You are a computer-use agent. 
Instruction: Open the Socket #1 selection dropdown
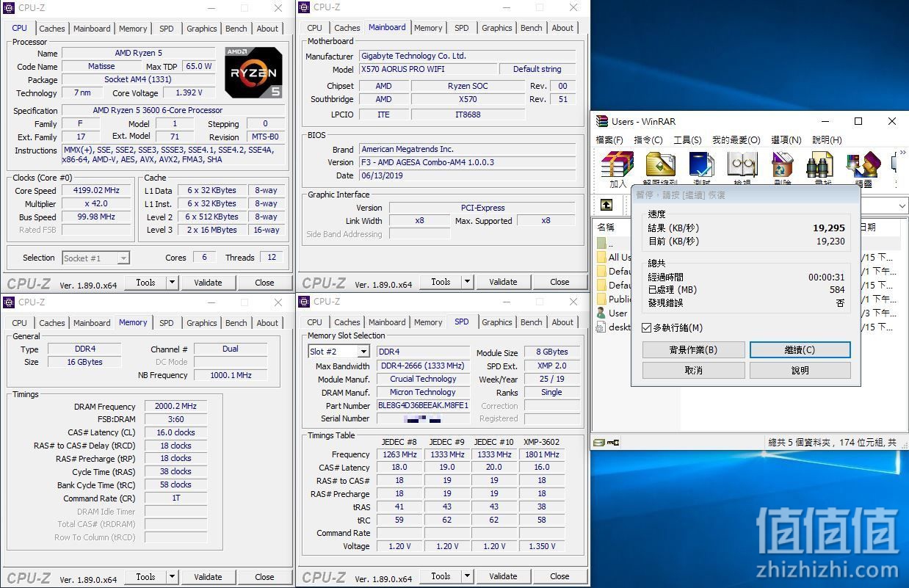click(x=123, y=258)
